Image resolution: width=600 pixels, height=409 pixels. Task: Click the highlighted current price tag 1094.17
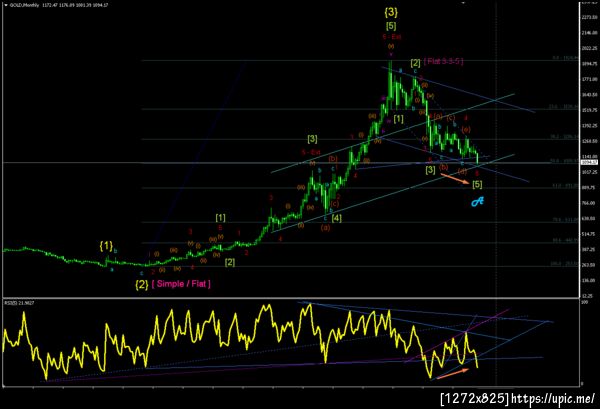pos(587,163)
